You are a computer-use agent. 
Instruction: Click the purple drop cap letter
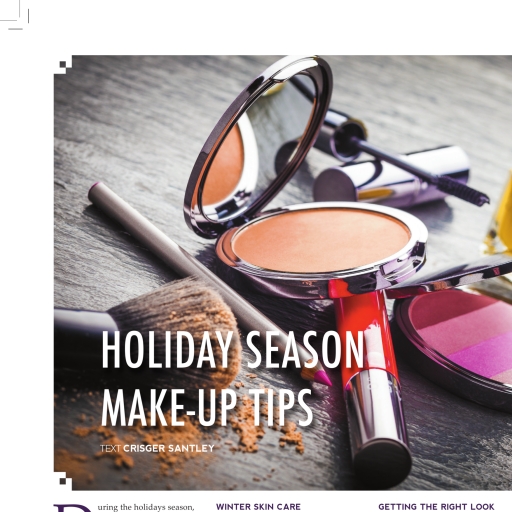point(73,508)
